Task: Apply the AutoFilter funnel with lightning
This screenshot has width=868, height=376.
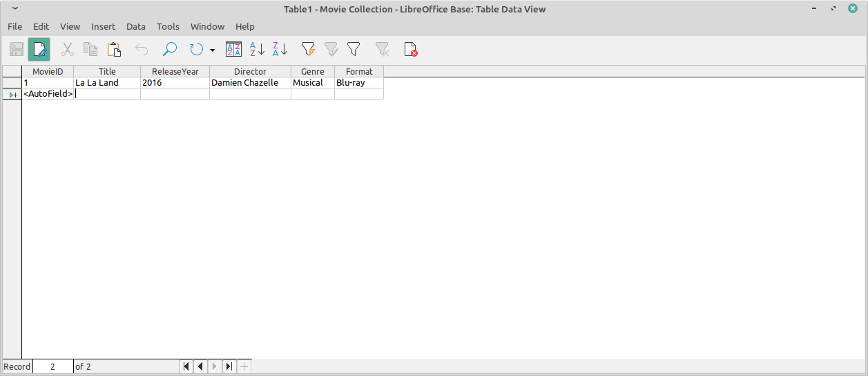Action: [x=308, y=49]
